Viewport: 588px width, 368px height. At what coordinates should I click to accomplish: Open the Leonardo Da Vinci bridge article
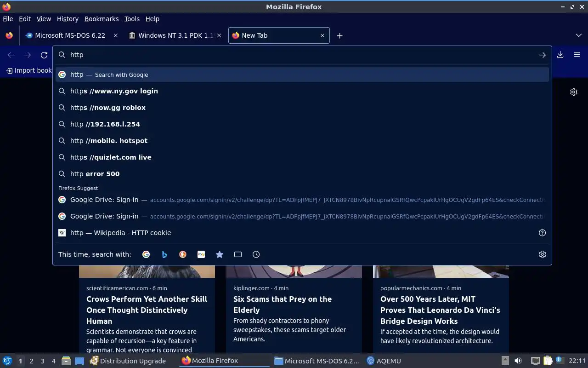(x=440, y=310)
